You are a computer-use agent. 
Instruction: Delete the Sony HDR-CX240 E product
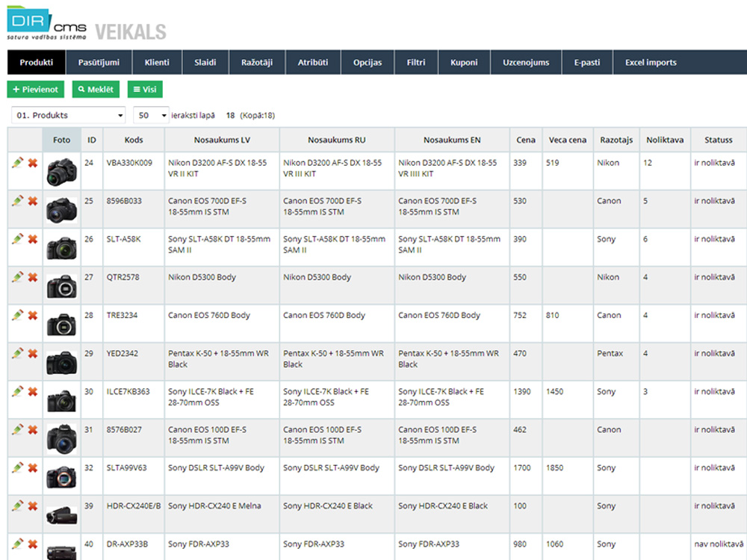click(x=32, y=505)
